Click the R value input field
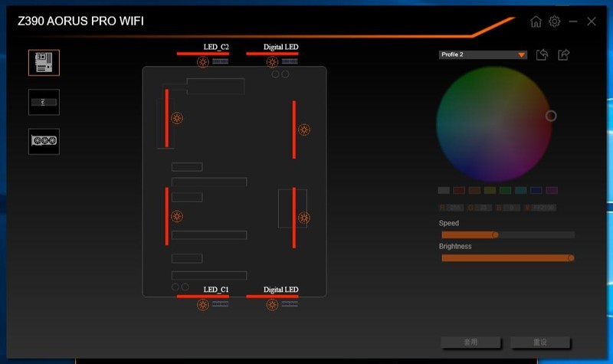 tap(455, 208)
